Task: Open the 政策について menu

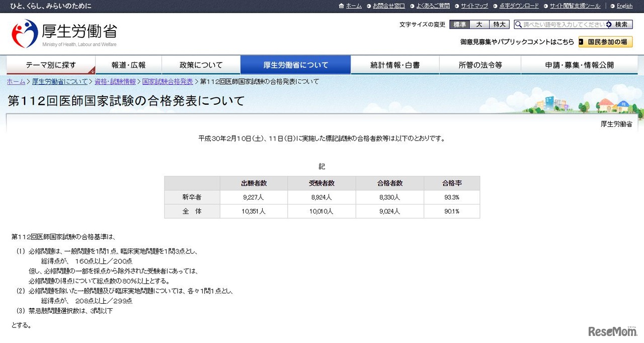Action: [200, 64]
